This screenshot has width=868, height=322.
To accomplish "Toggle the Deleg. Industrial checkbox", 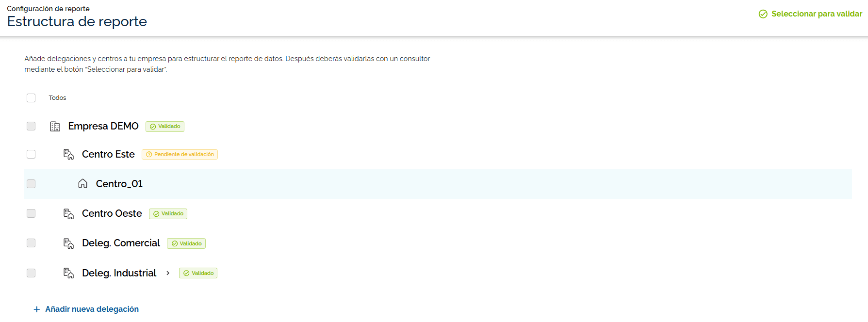I will pyautogui.click(x=31, y=273).
